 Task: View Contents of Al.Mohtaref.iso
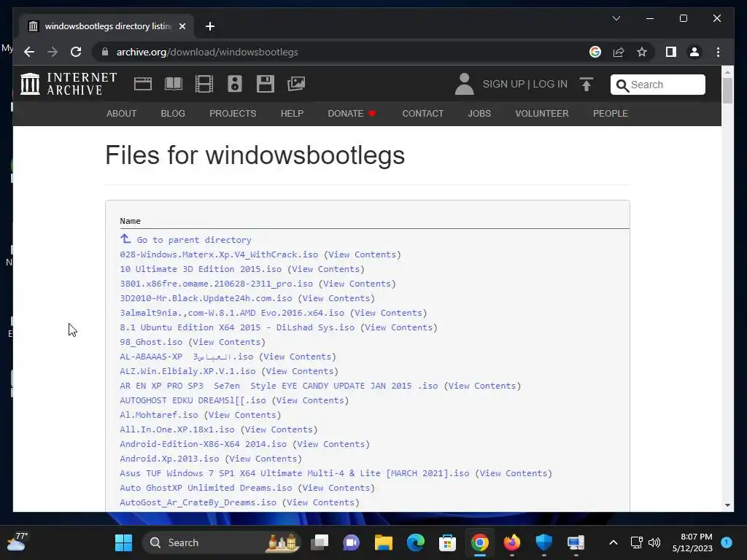(242, 415)
